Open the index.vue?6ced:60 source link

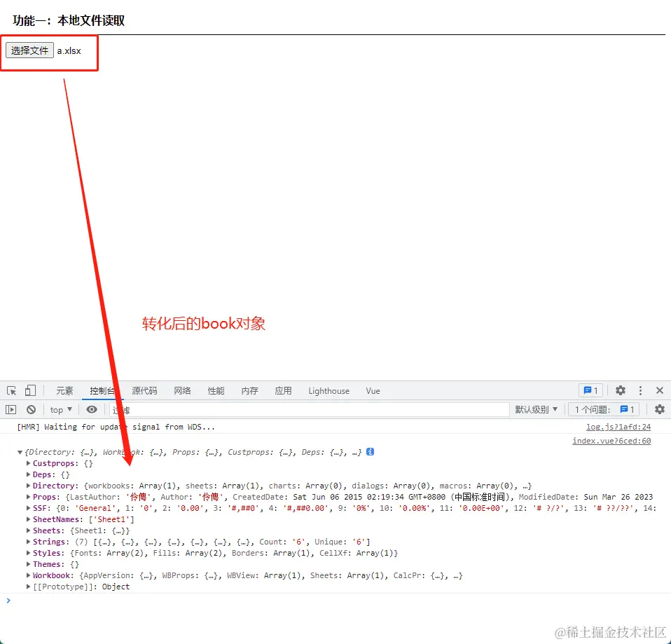point(611,441)
